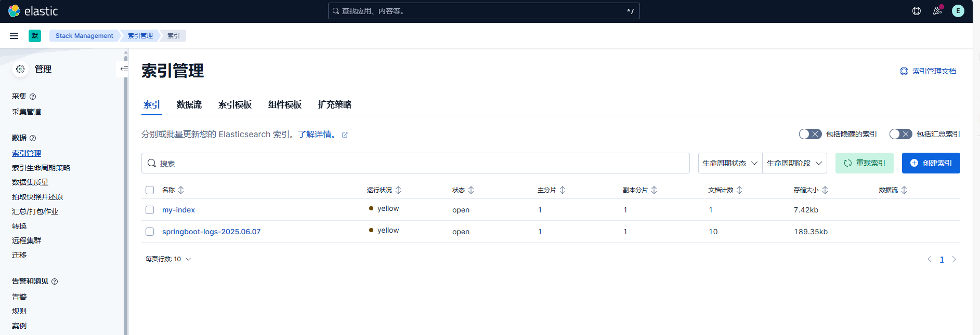The height and width of the screenshot is (335, 980).
Task: Collapse the side navigation arrow
Action: 124,69
